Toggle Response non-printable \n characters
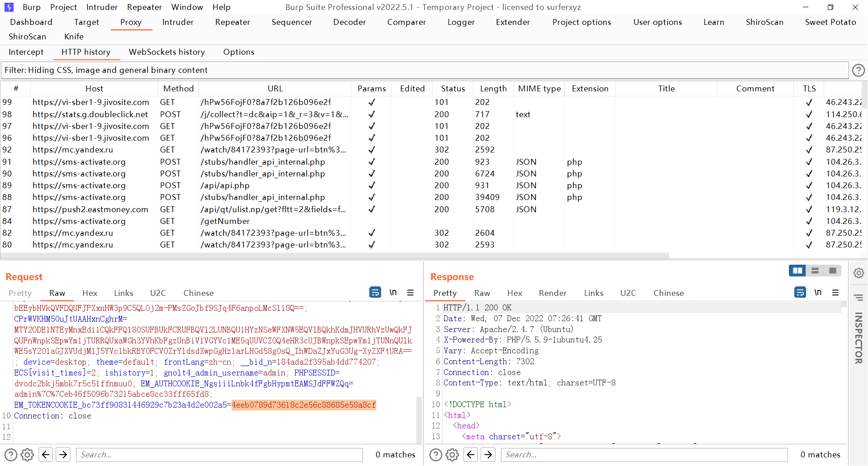Image resolution: width=868 pixels, height=466 pixels. (x=818, y=292)
